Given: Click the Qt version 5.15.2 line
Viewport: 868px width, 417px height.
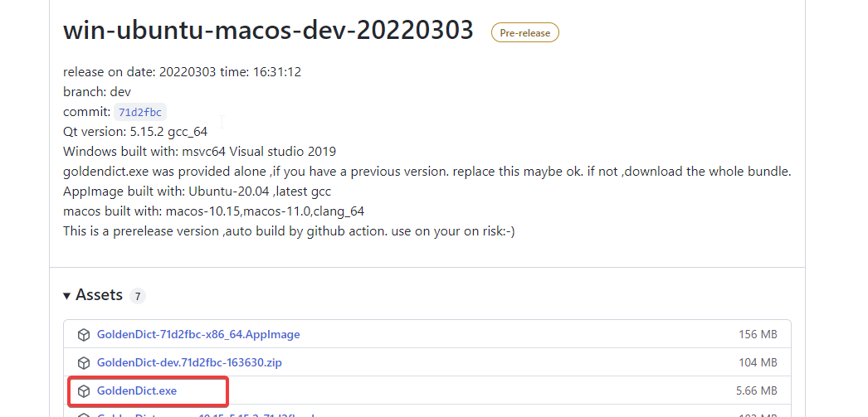Looking at the screenshot, I should [x=135, y=132].
